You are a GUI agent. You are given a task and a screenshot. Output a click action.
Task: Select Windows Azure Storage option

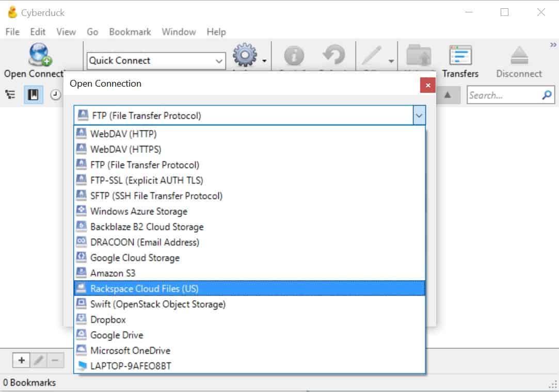[x=249, y=211]
